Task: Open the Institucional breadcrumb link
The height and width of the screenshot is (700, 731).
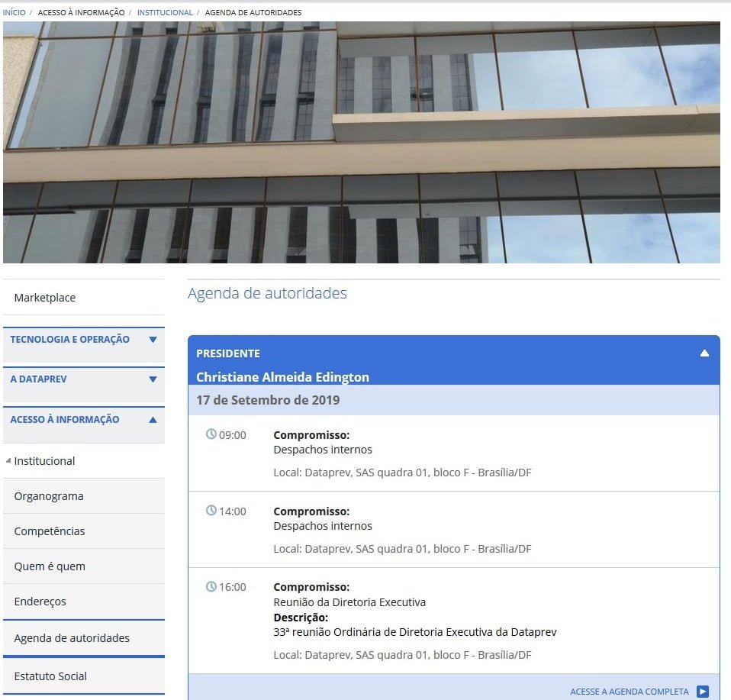Action: pyautogui.click(x=165, y=12)
